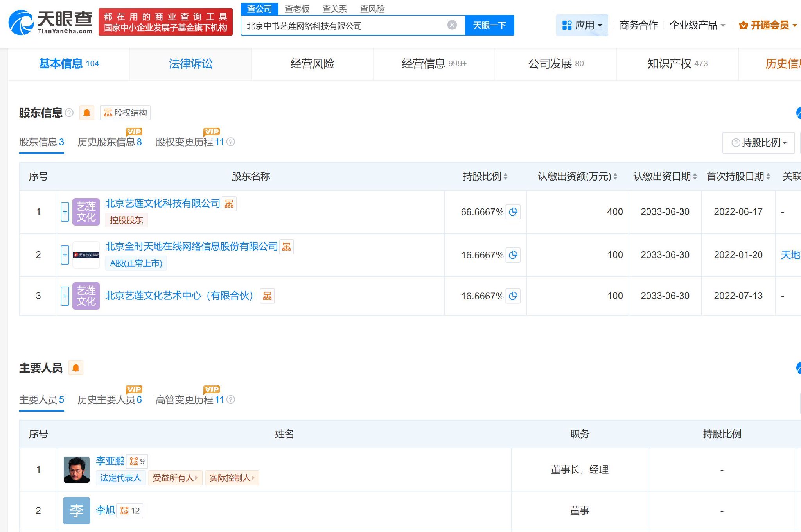Click the bell alert icon beside 股东信息
The image size is (801, 532).
pyautogui.click(x=87, y=113)
